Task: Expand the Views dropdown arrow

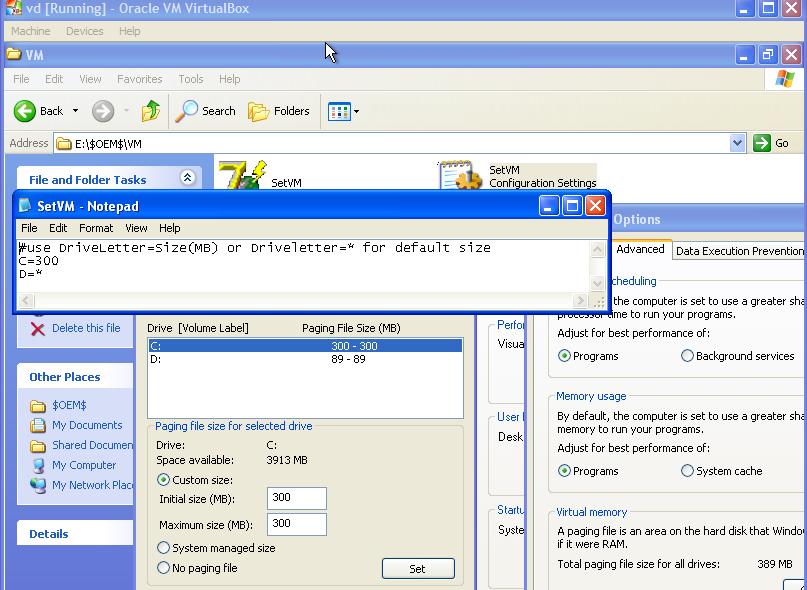Action: pos(356,111)
